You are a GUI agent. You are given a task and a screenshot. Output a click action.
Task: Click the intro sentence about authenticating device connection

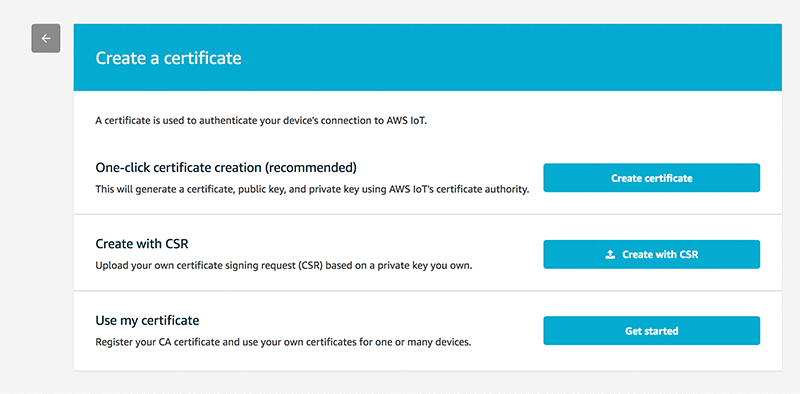(x=261, y=122)
